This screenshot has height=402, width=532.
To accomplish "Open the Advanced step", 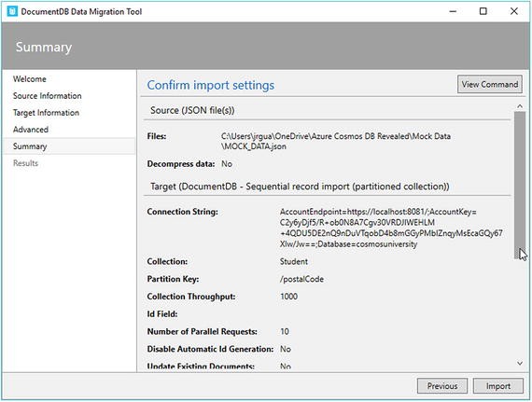I will (31, 130).
